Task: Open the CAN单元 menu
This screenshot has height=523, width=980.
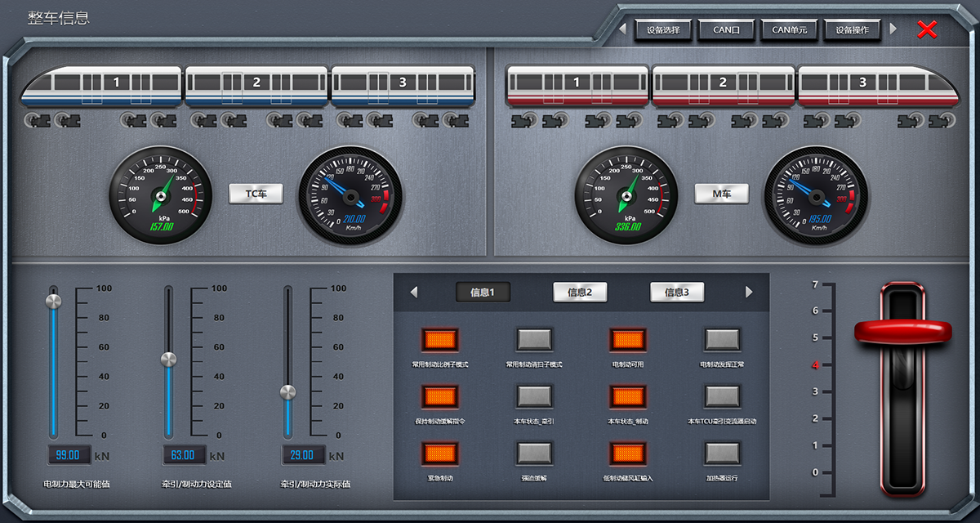Action: [x=789, y=29]
